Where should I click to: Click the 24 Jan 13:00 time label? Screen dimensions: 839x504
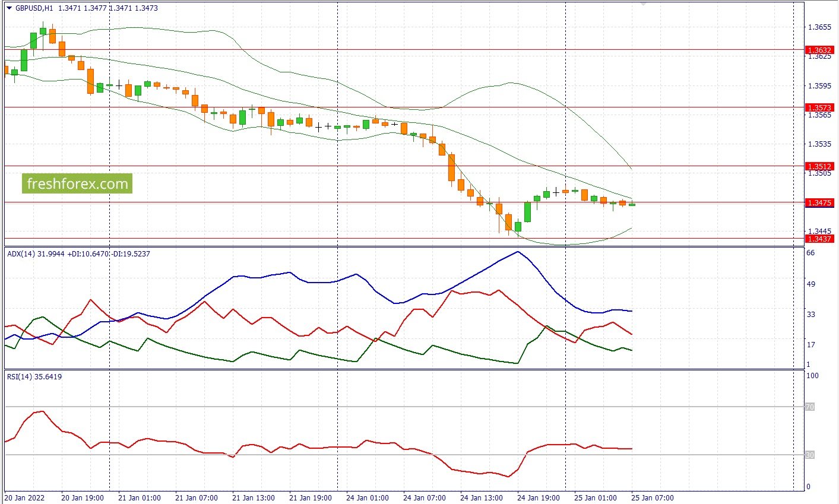(482, 498)
